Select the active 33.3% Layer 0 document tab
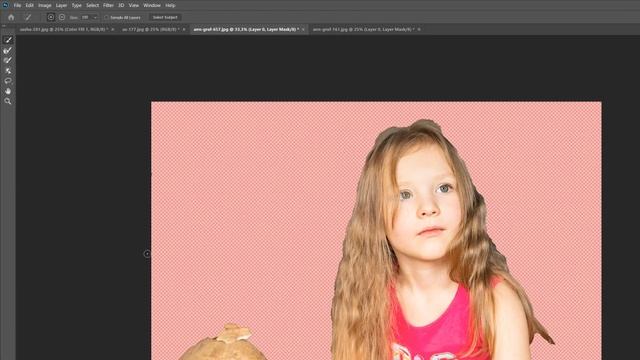640x360 pixels. pos(246,29)
